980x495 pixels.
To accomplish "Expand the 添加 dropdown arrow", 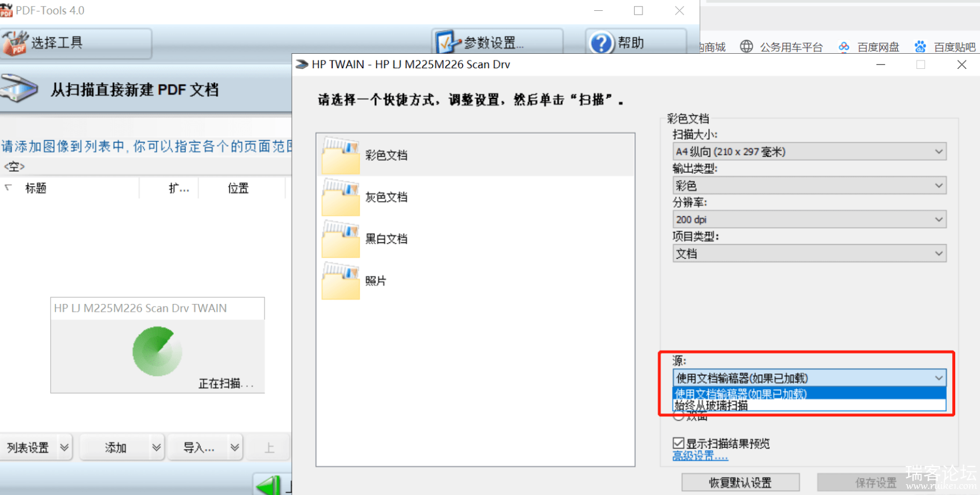I will click(156, 448).
